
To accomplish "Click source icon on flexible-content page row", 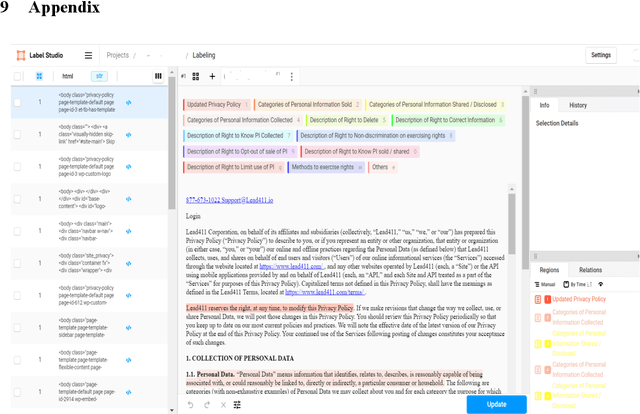I will click(129, 360).
